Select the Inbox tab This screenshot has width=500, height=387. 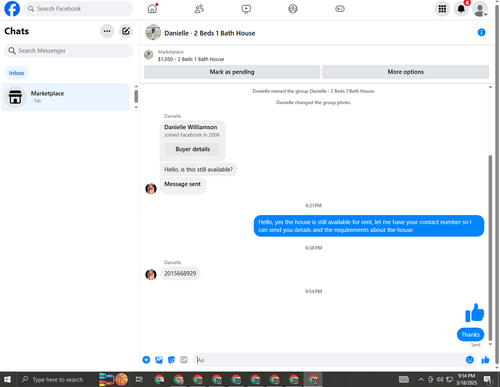[16, 73]
